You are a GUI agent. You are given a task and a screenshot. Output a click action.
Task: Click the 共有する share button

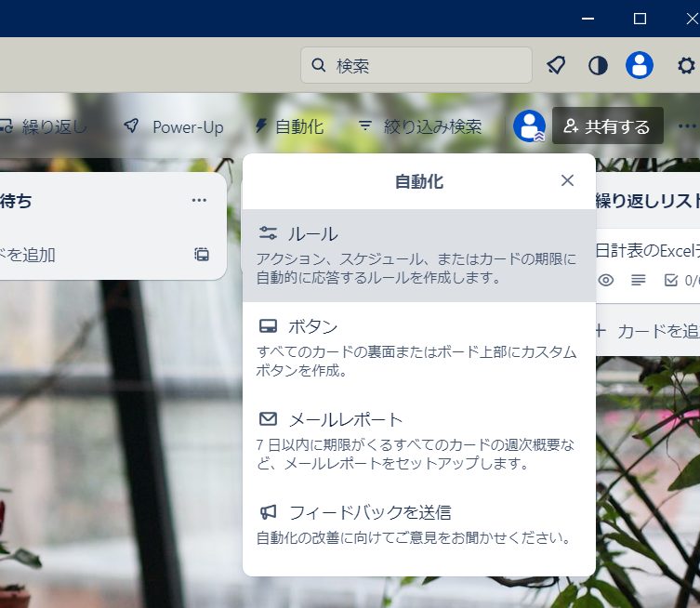click(607, 126)
